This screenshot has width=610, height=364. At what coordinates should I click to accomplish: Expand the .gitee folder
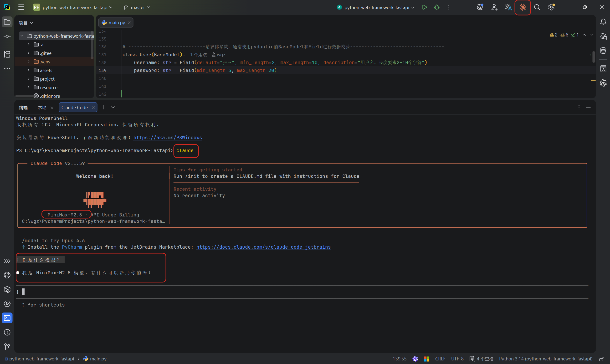coord(28,53)
